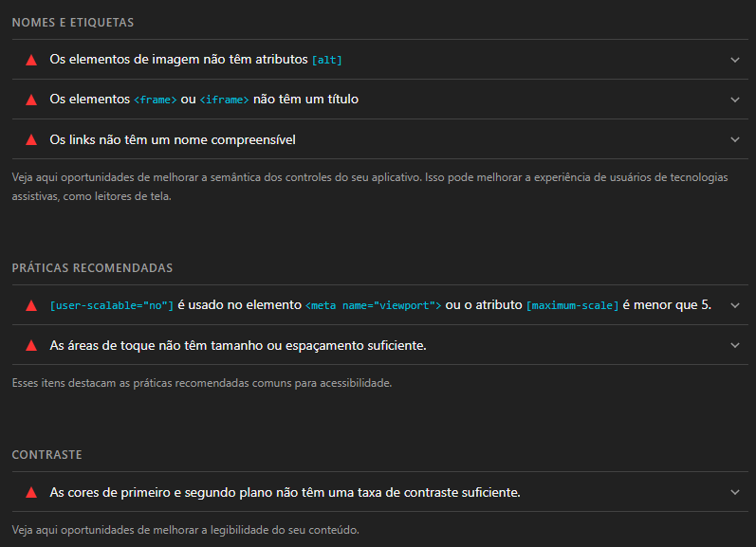Open the chevron on the frame/iframe title row
The width and height of the screenshot is (756, 547).
click(734, 100)
